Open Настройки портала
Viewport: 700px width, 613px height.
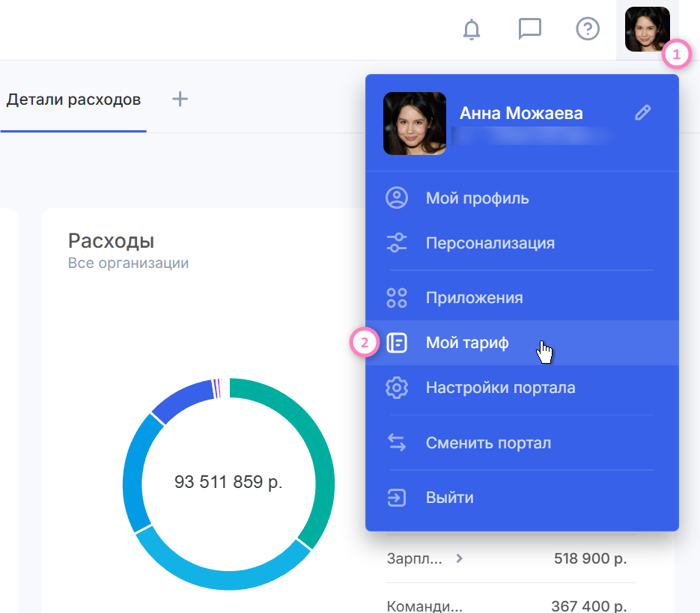(500, 388)
